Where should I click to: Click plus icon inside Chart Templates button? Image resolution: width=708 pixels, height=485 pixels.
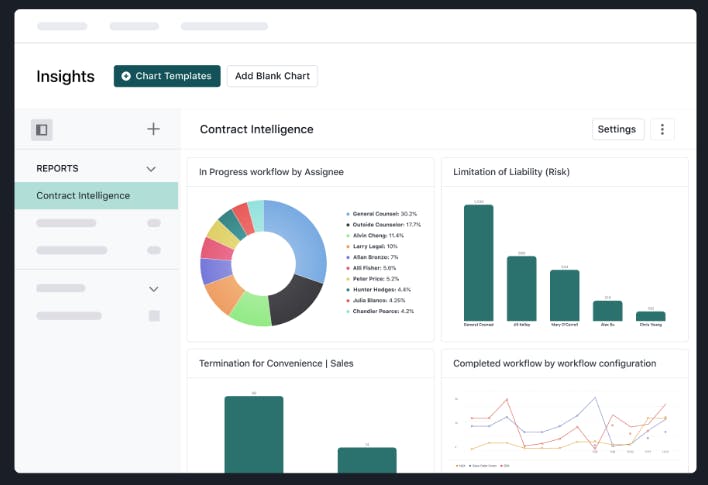[x=126, y=76]
